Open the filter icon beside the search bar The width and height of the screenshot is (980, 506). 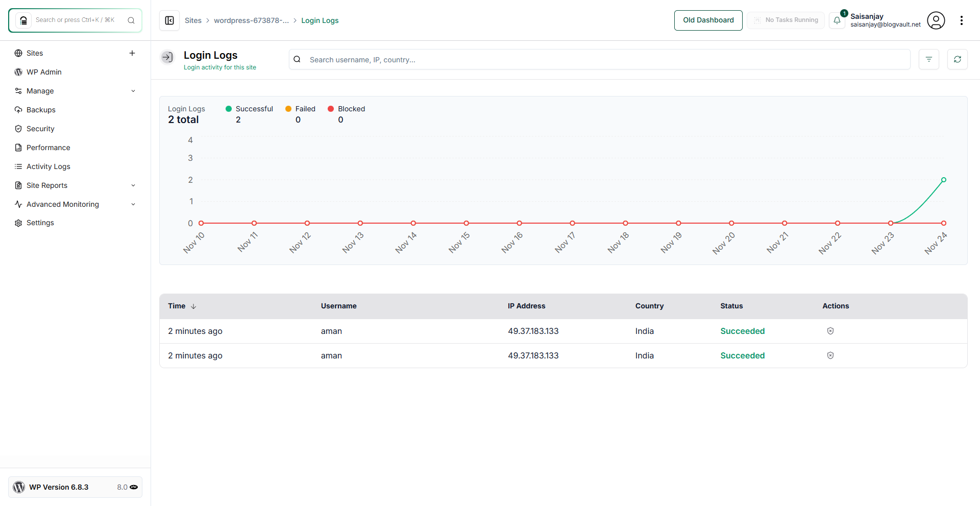[928, 59]
